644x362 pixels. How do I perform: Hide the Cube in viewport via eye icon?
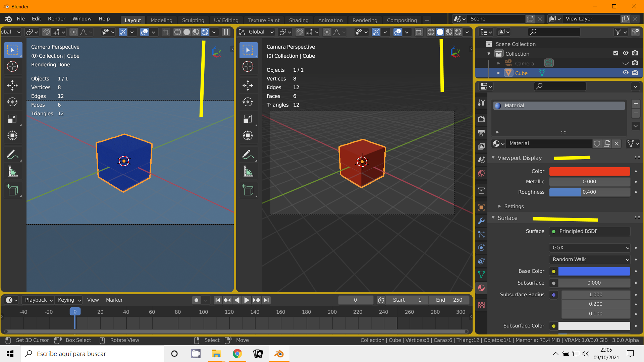(x=625, y=73)
